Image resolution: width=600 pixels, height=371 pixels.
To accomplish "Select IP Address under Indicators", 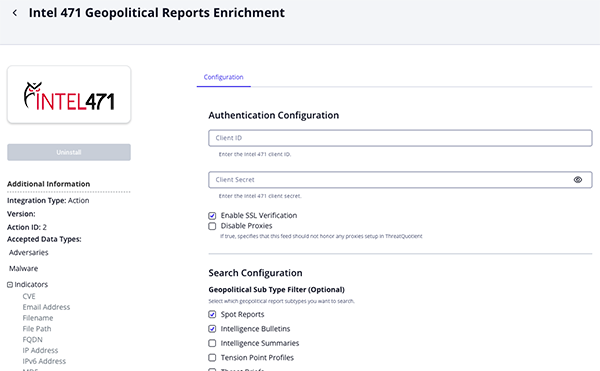I will pyautogui.click(x=40, y=350).
